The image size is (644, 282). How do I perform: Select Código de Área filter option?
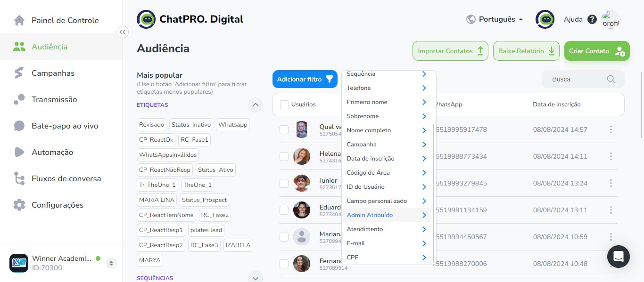[x=386, y=173]
